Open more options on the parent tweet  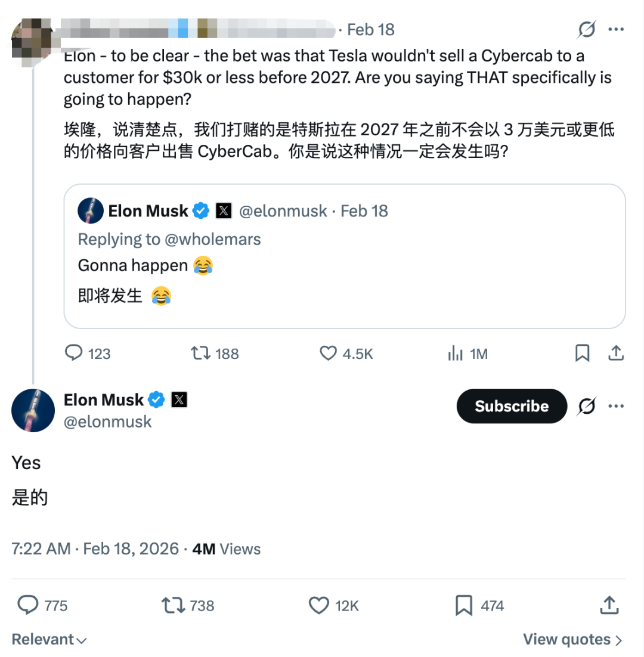(615, 29)
